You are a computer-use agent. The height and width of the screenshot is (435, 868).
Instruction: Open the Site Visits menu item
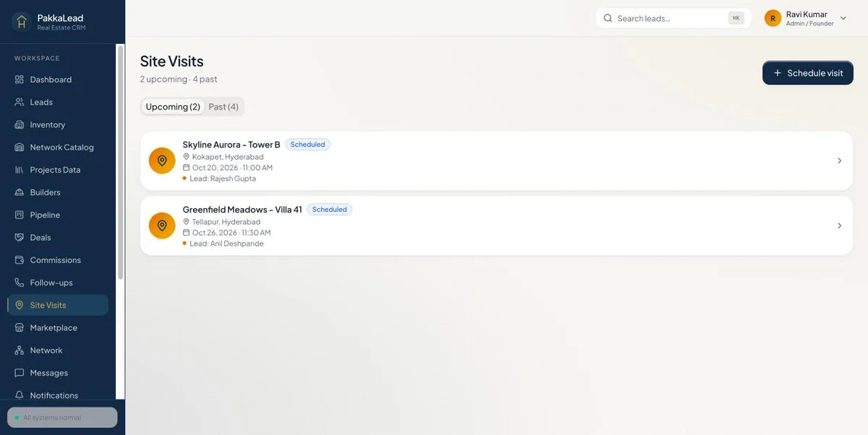click(58, 305)
